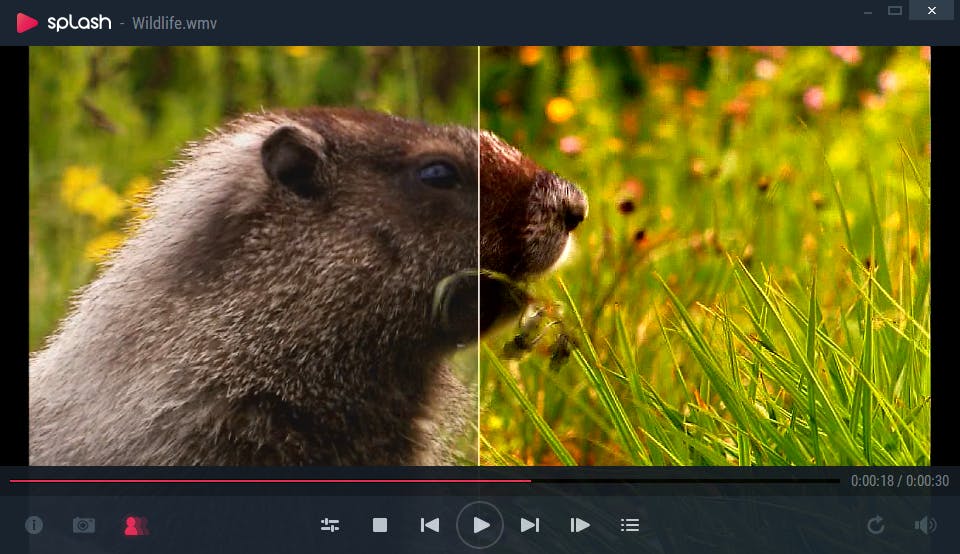Skip to the previous track
Viewport: 960px width, 554px height.
coord(430,525)
